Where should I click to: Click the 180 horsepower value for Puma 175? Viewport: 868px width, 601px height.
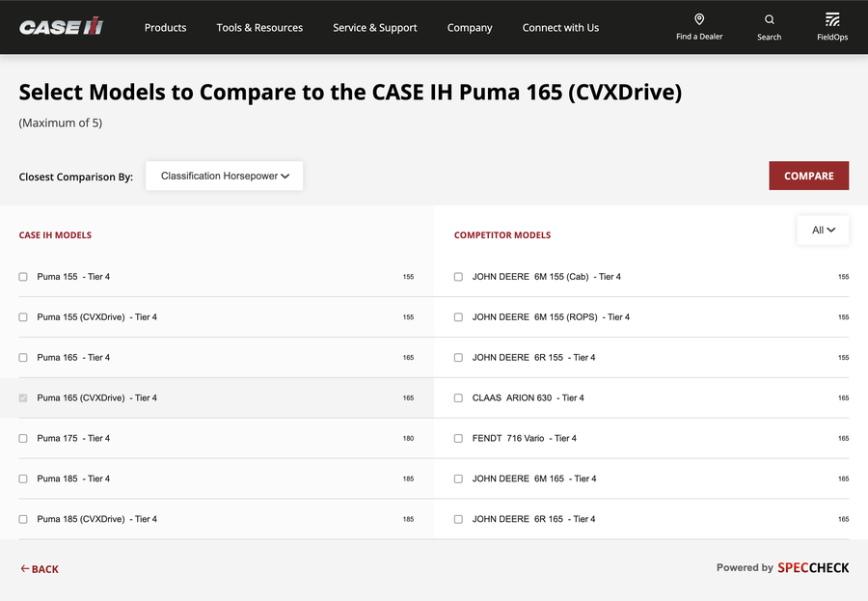(x=408, y=438)
